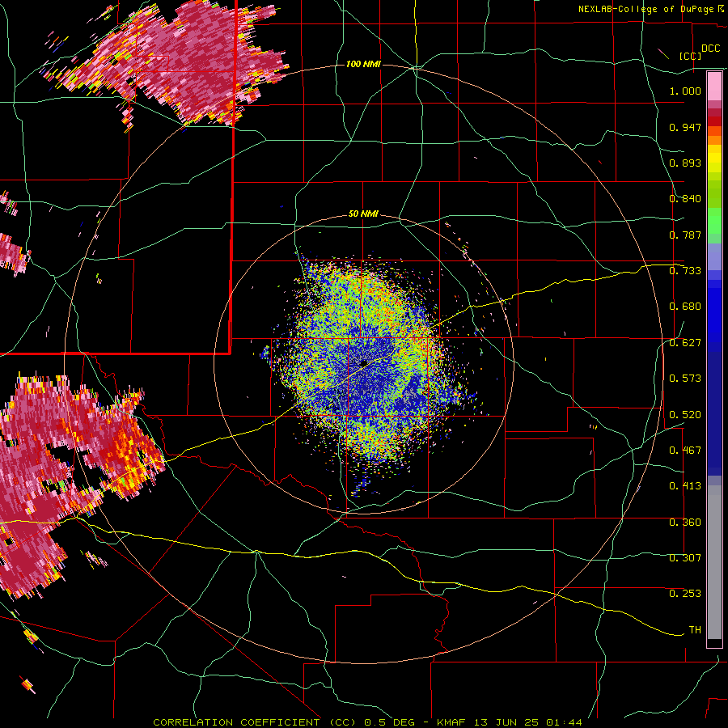Select the 0.627 scale value
Viewport: 728px width, 728px height.
[x=685, y=343]
